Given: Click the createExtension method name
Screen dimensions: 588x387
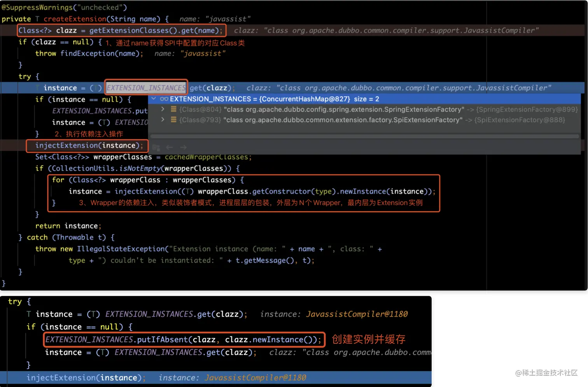Looking at the screenshot, I should [75, 19].
